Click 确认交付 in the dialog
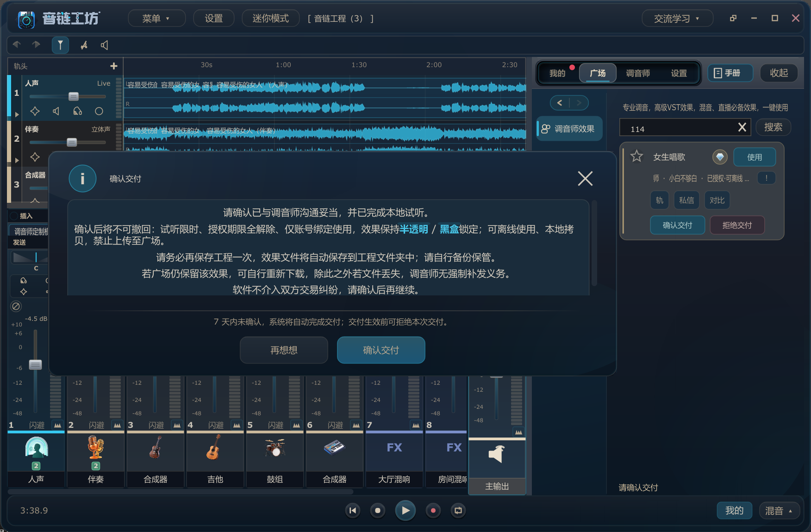Viewport: 811px width, 532px height. click(x=381, y=350)
